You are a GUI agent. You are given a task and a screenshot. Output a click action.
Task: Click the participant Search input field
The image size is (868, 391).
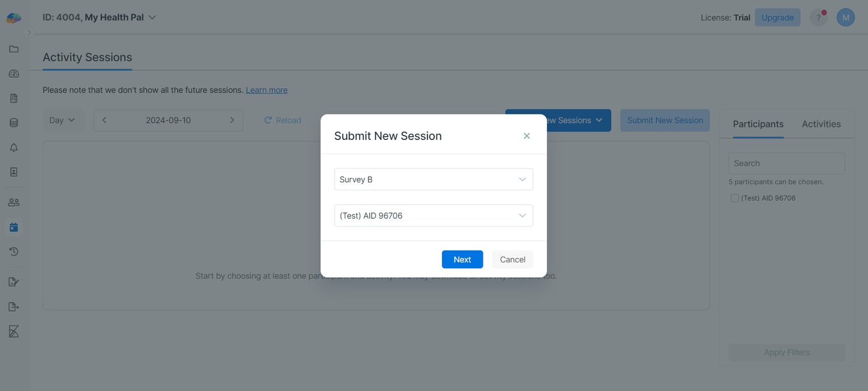(786, 163)
